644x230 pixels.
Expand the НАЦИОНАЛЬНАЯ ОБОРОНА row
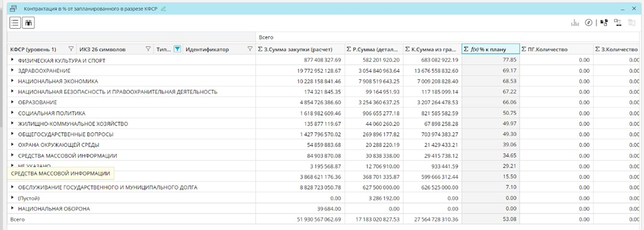click(13, 209)
